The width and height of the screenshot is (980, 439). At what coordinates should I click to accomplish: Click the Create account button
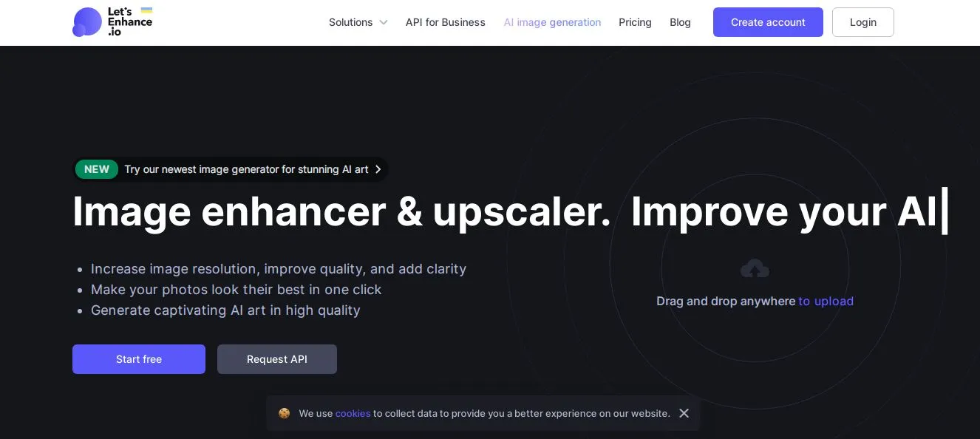tap(768, 22)
